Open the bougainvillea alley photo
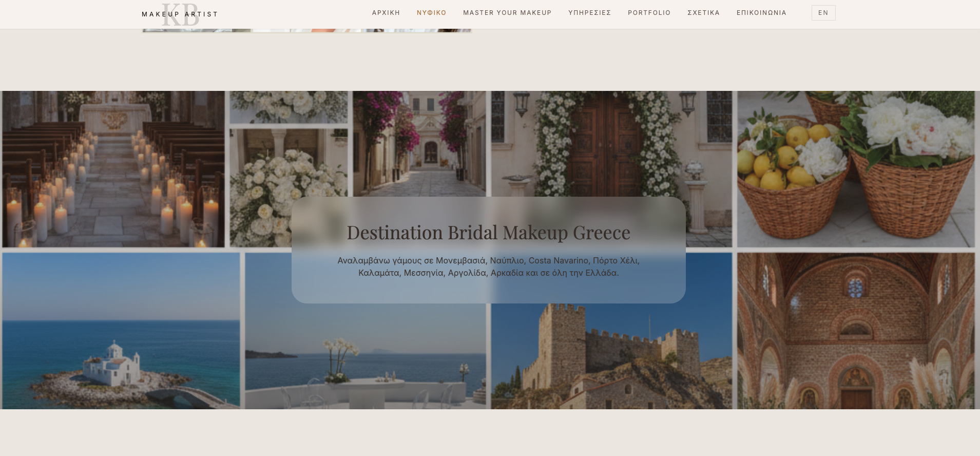980x456 pixels. click(x=419, y=144)
